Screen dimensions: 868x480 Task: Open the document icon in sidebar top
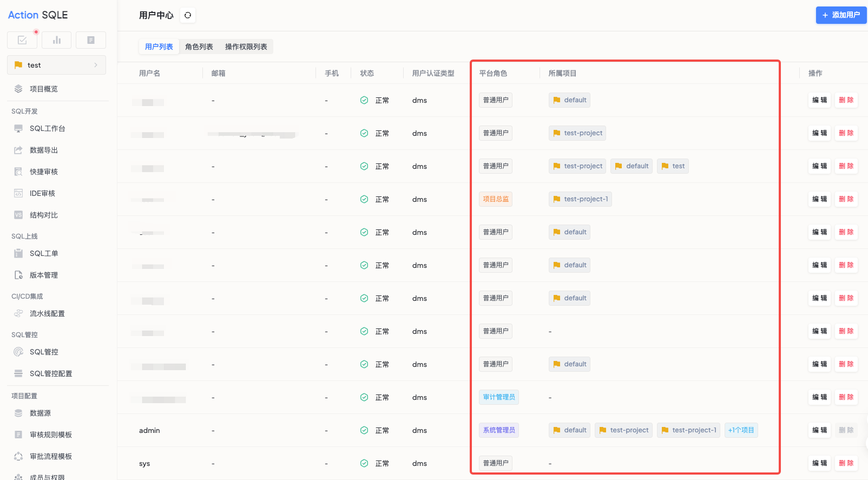pos(91,40)
